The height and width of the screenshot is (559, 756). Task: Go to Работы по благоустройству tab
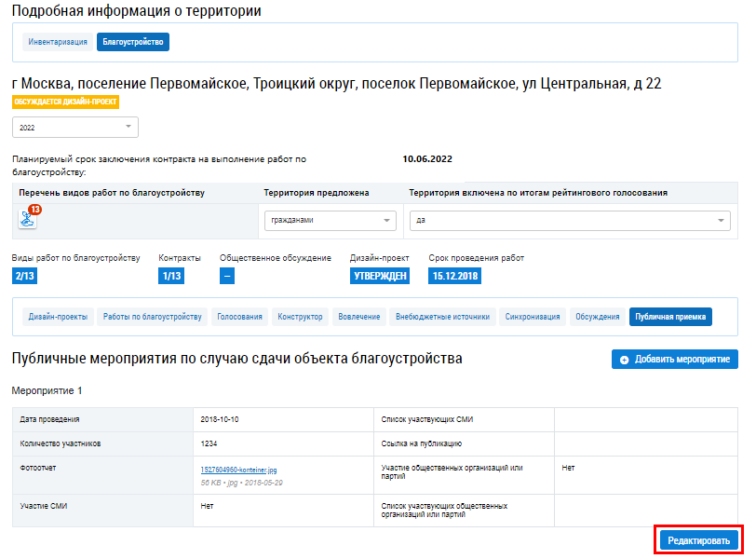pos(152,317)
